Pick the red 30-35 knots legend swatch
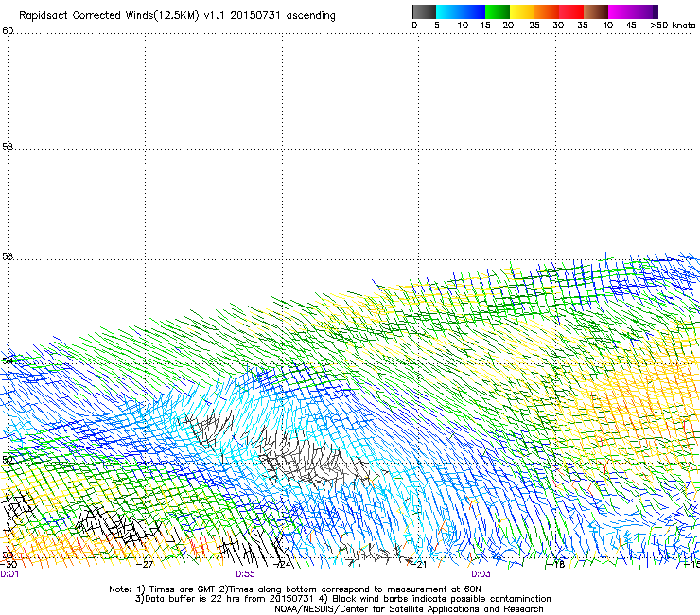The width and height of the screenshot is (700, 615). coord(571,11)
